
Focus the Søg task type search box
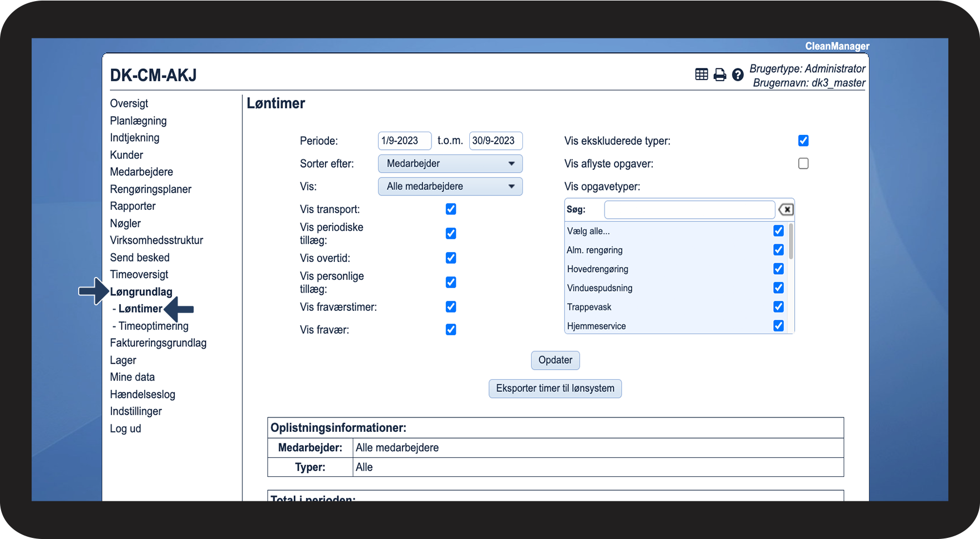(x=689, y=210)
